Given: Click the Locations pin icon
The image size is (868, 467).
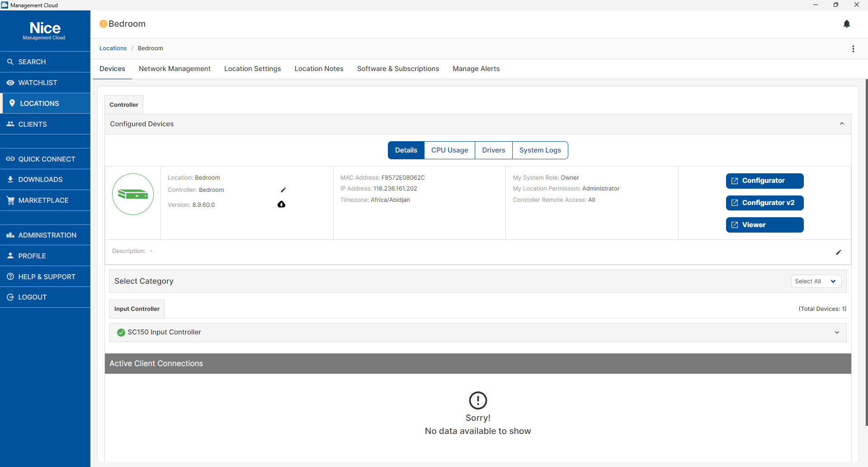Looking at the screenshot, I should click(12, 103).
